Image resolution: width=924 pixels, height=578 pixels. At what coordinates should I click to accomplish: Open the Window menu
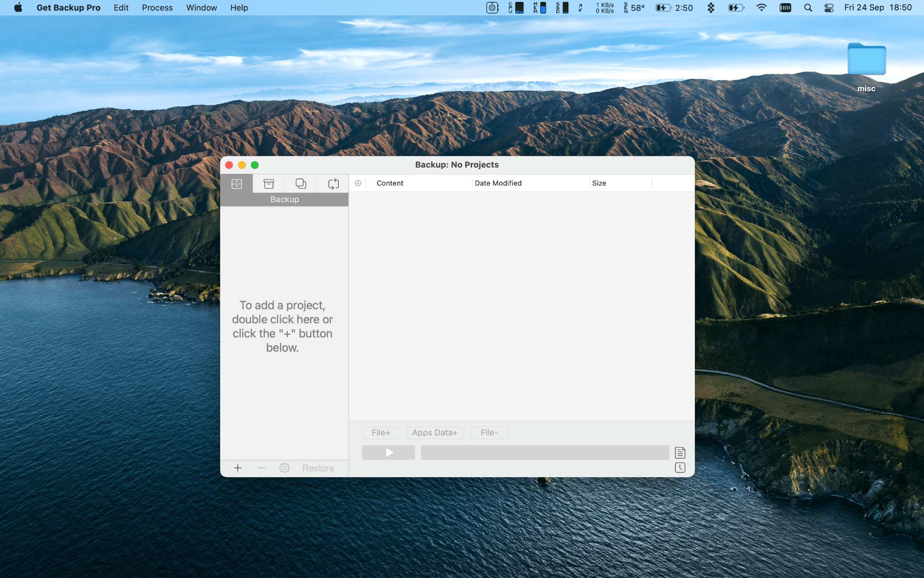click(x=202, y=8)
